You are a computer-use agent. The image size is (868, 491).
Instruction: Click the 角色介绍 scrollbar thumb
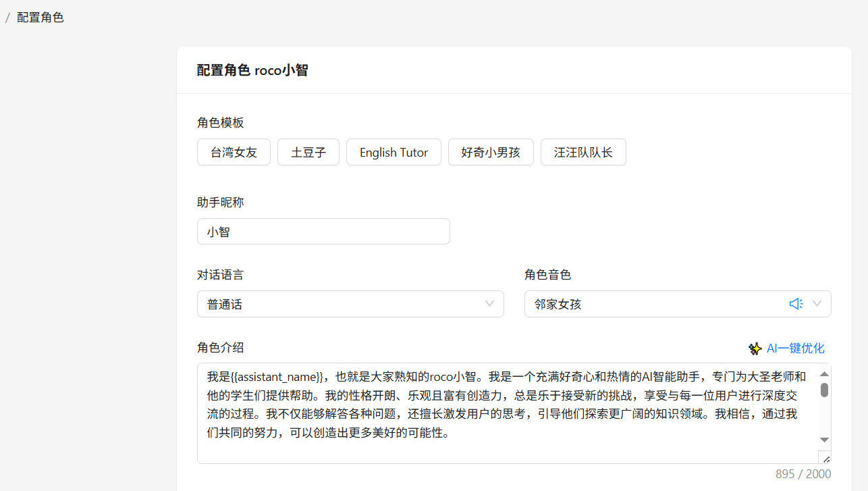[824, 390]
